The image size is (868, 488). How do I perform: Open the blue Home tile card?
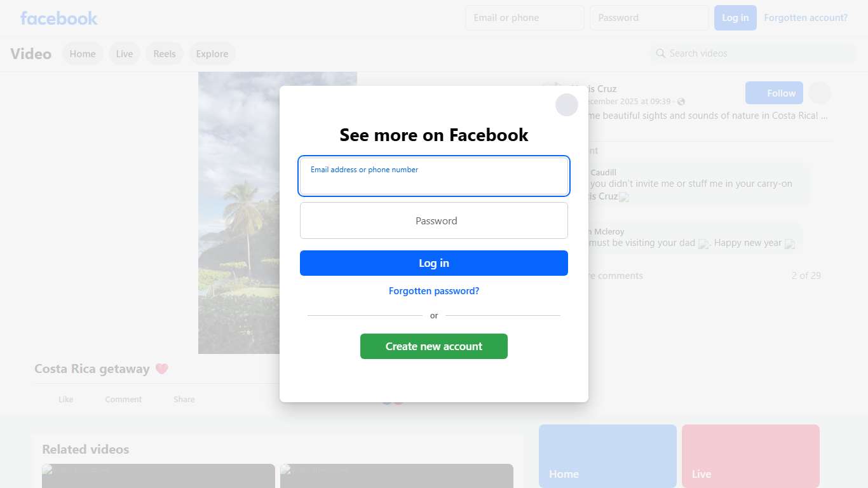click(607, 456)
